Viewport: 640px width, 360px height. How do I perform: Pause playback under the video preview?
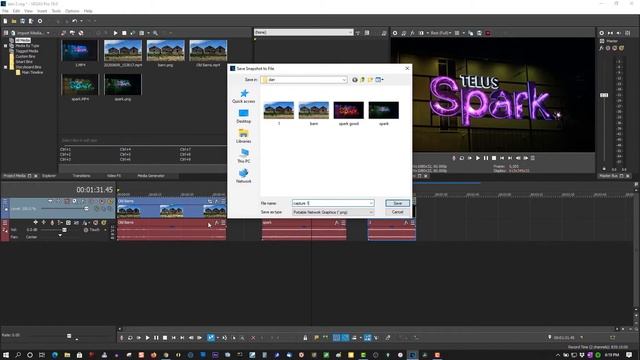(486, 158)
